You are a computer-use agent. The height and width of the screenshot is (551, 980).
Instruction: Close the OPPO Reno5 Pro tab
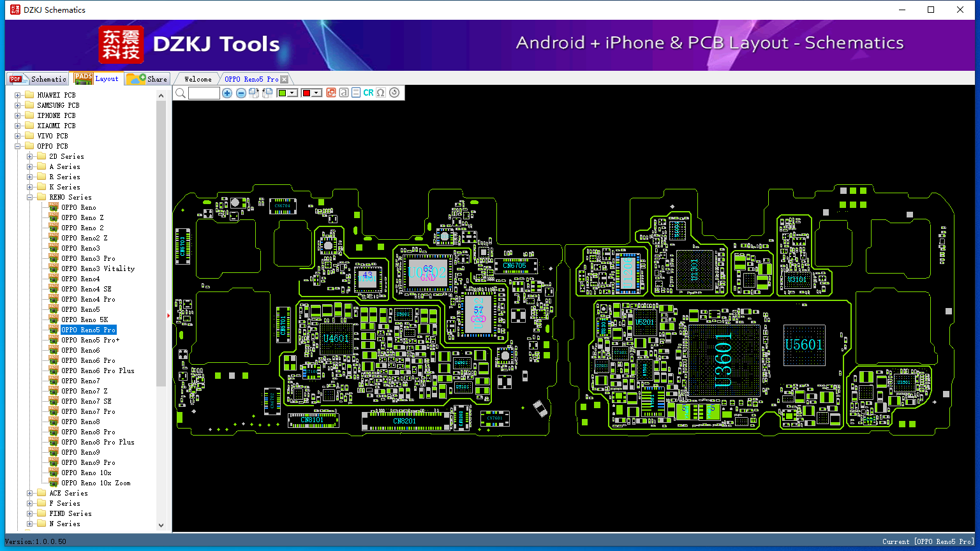click(x=285, y=79)
